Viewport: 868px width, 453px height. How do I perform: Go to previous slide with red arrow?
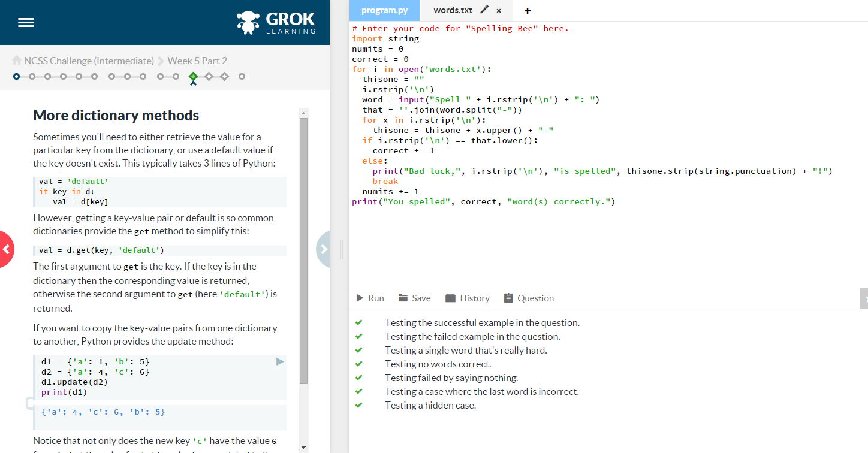coord(6,249)
